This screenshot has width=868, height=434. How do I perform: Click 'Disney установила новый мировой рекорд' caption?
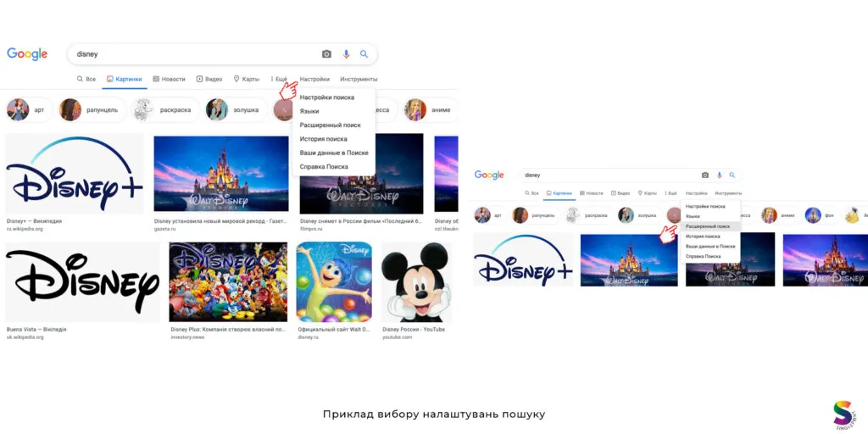(x=221, y=221)
